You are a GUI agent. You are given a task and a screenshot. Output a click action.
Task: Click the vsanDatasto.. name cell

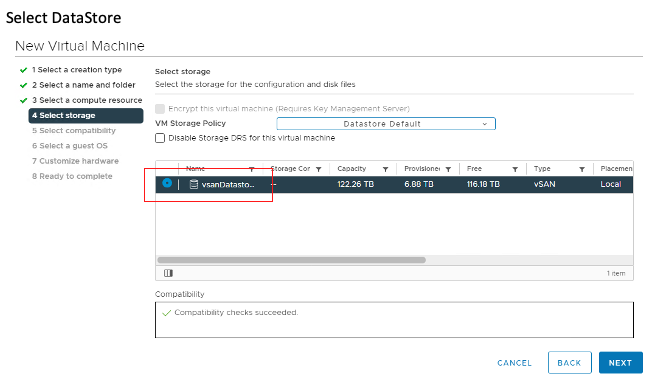pyautogui.click(x=228, y=184)
